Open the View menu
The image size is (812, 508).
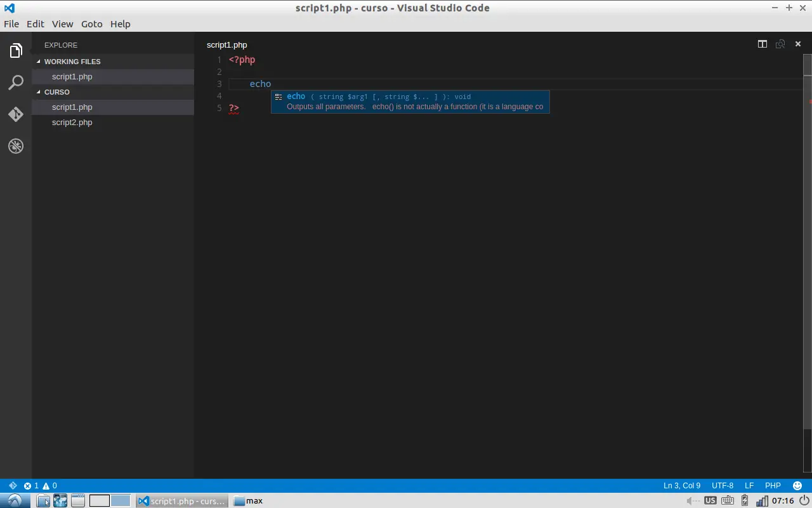pyautogui.click(x=62, y=23)
